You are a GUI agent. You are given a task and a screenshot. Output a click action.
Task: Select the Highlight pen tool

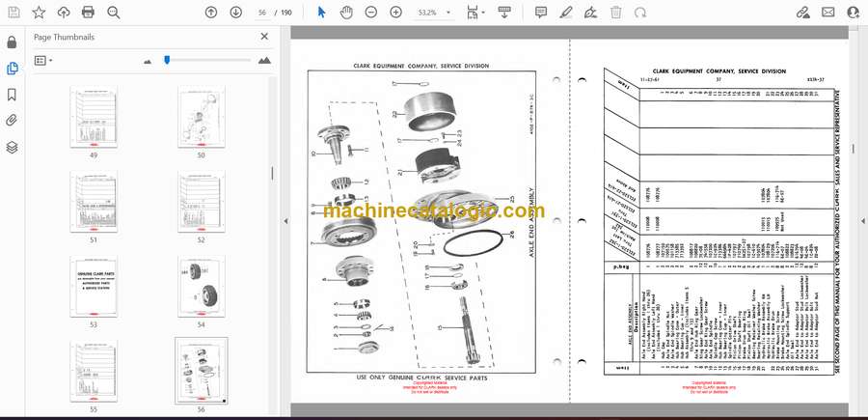coord(566,13)
